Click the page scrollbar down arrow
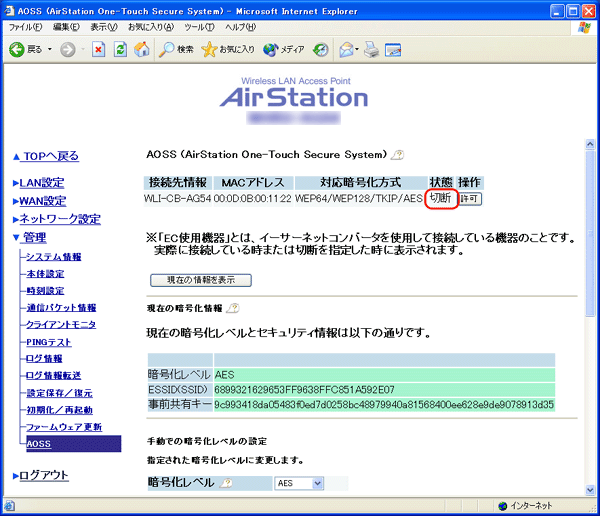This screenshot has width=600, height=516. tap(590, 490)
